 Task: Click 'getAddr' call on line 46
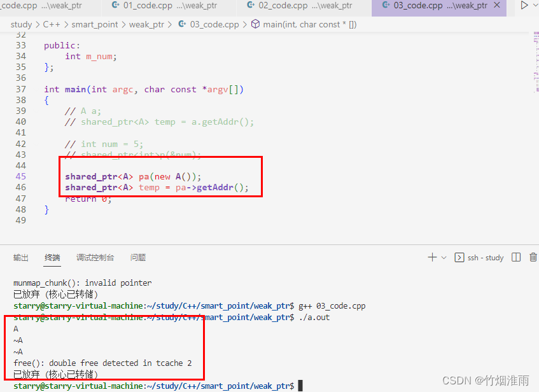[215, 188]
